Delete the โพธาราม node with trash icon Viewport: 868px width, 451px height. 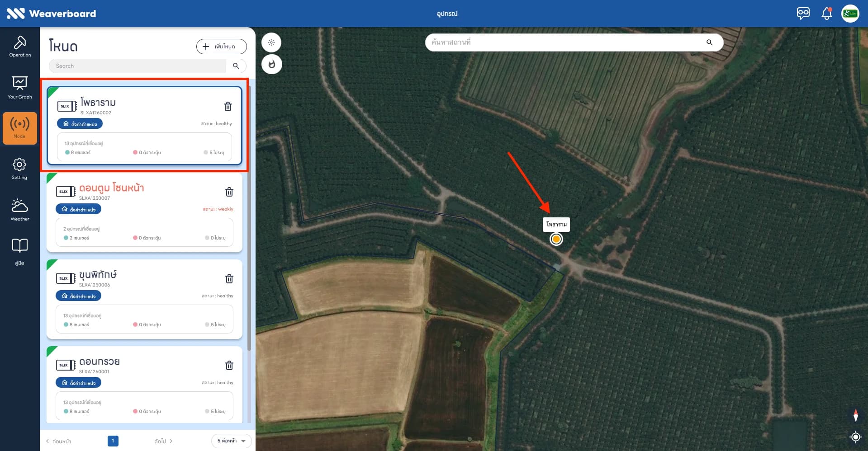228,106
